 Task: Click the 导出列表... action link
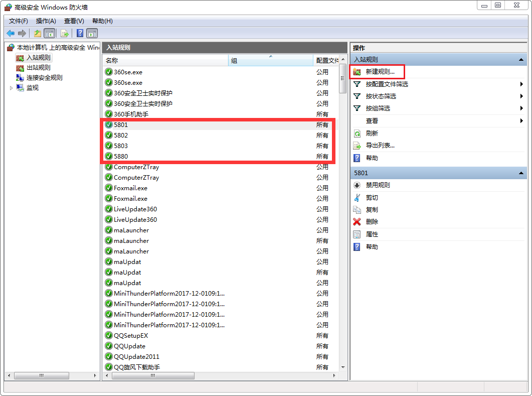coord(380,146)
